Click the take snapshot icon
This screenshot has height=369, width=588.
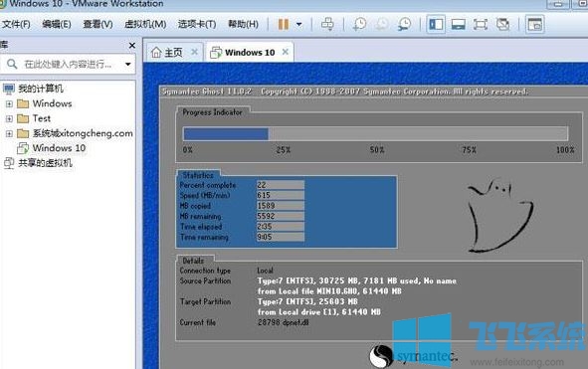point(359,25)
